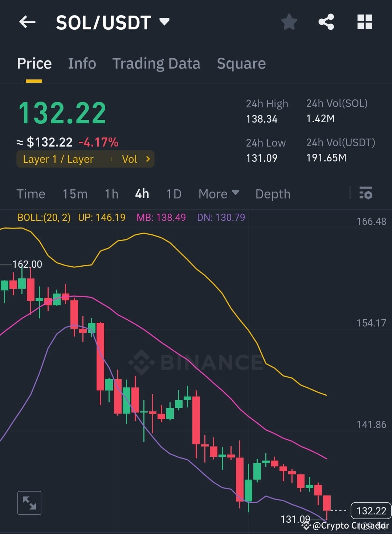Enable the Time view on chart
Viewport: 392px width, 534px height.
point(31,194)
